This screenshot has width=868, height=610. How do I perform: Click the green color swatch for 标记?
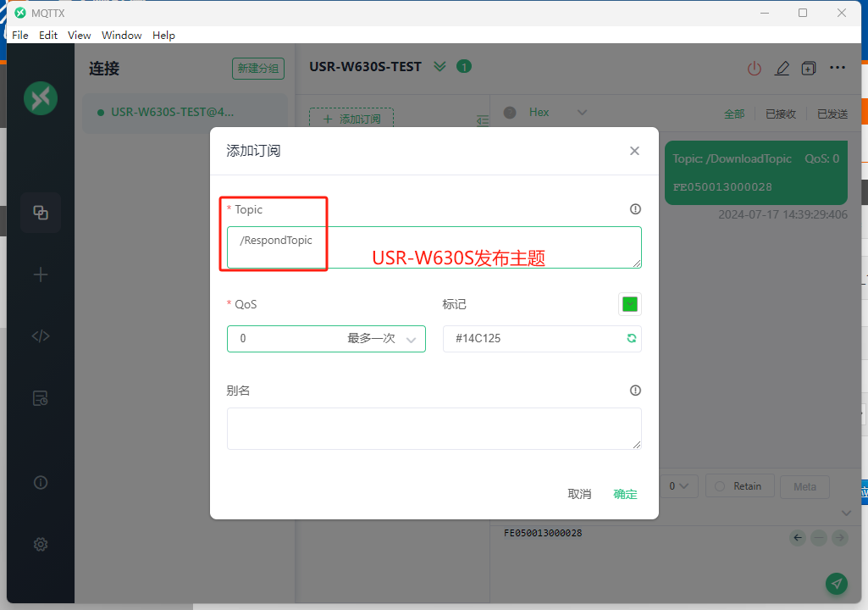click(629, 305)
